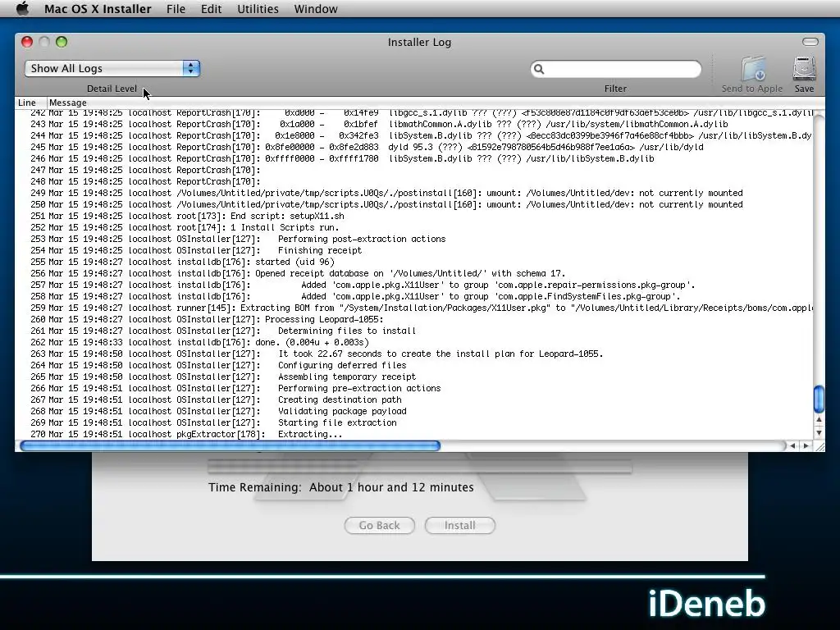This screenshot has height=630, width=840.
Task: Close the Installer Log window
Action: click(27, 42)
